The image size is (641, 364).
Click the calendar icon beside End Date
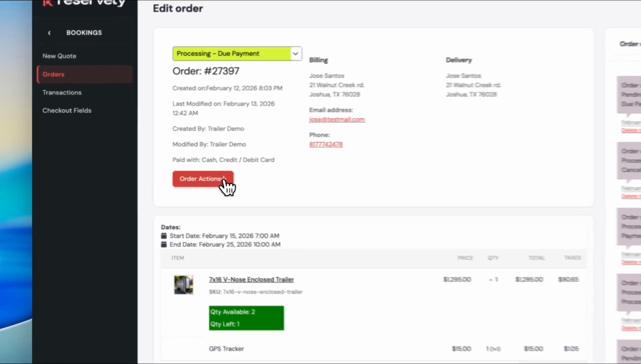(x=164, y=244)
